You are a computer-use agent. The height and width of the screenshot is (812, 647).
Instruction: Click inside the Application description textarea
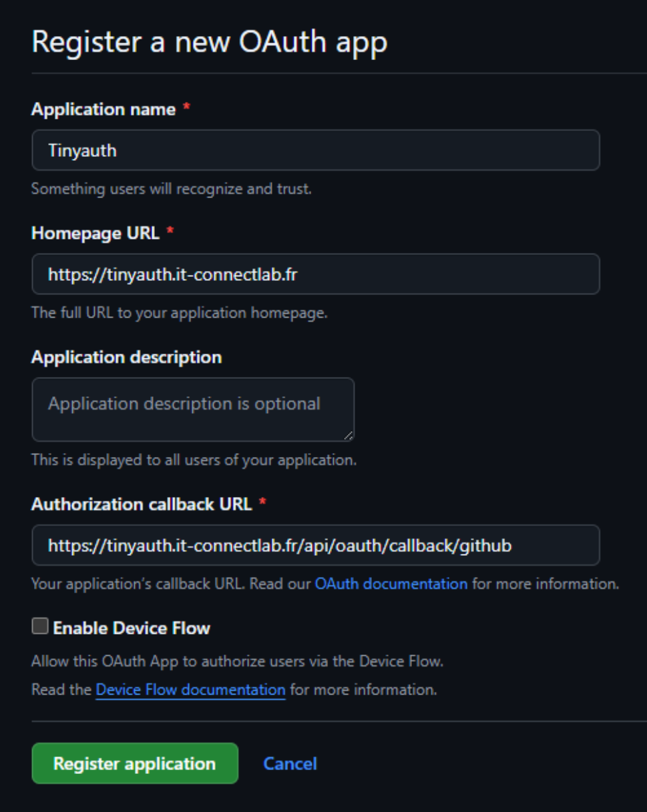192,409
